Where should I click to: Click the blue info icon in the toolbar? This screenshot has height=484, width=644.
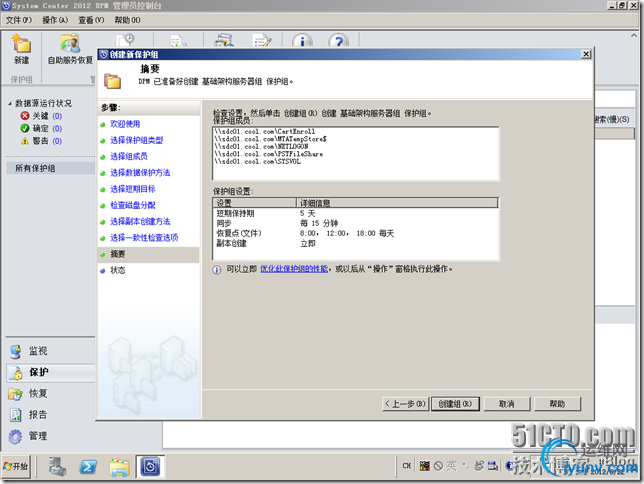click(x=302, y=41)
